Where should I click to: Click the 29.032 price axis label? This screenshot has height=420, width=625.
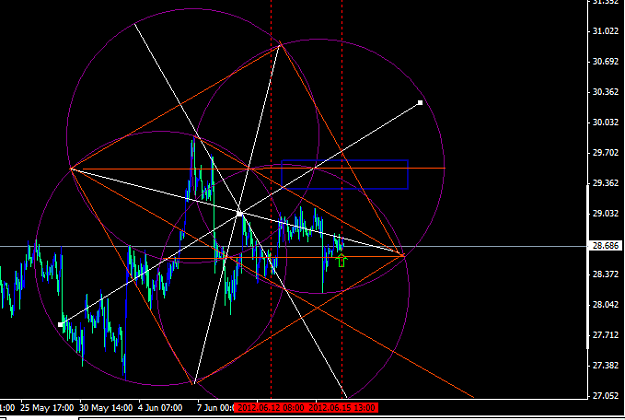pos(605,214)
